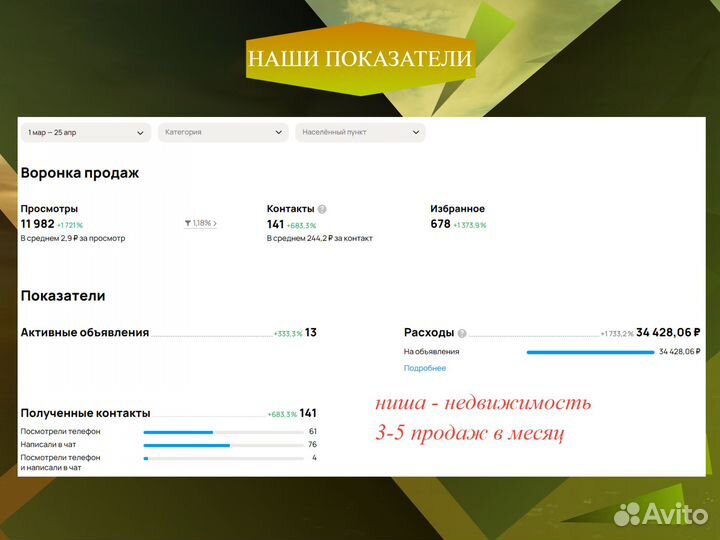The width and height of the screenshot is (720, 540).
Task: Open the 'Населённый пункт' dropdown
Action: click(x=360, y=132)
